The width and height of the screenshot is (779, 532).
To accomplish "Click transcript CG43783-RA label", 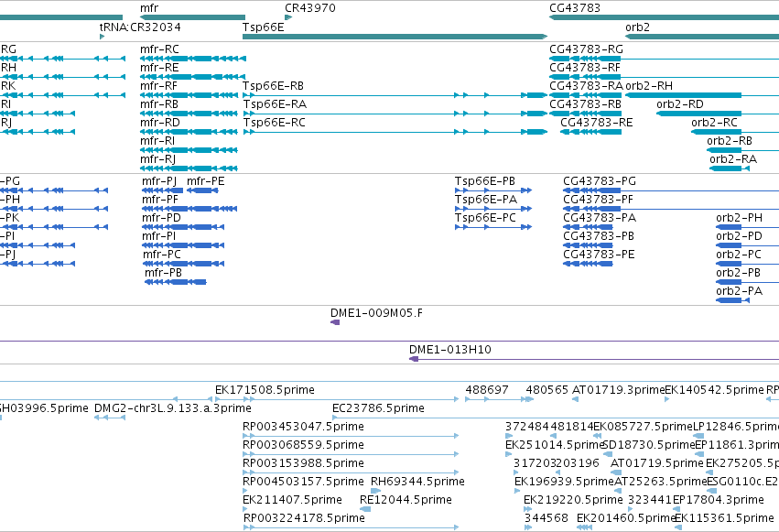I will 586,86.
